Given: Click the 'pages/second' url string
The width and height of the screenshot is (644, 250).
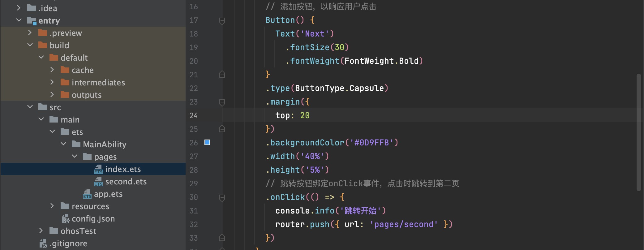Looking at the screenshot, I should tap(404, 224).
